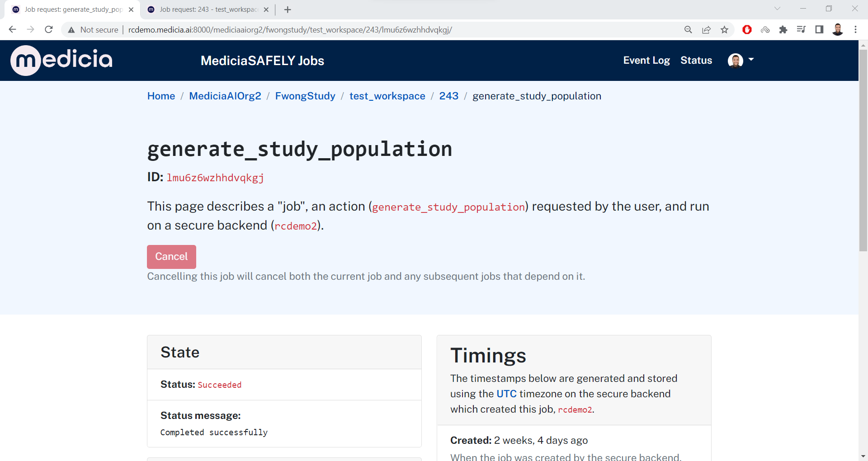Open job request 243 breadcrumb link

449,96
